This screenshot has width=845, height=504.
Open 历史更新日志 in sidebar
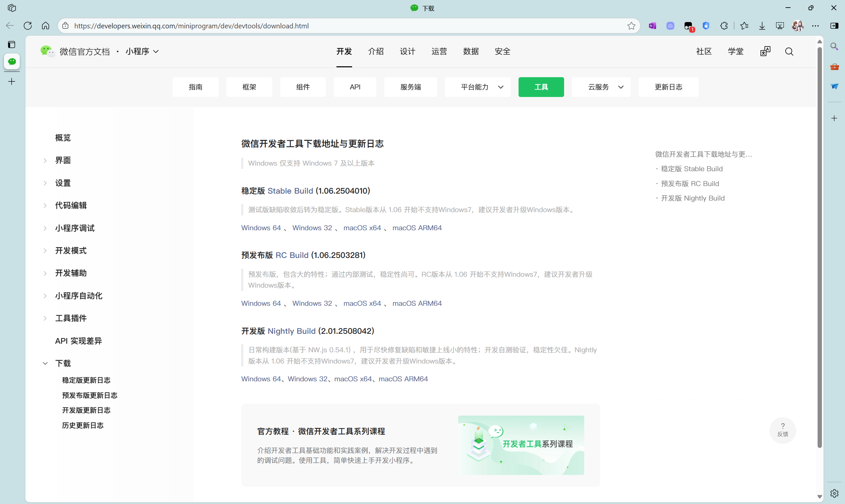click(83, 425)
